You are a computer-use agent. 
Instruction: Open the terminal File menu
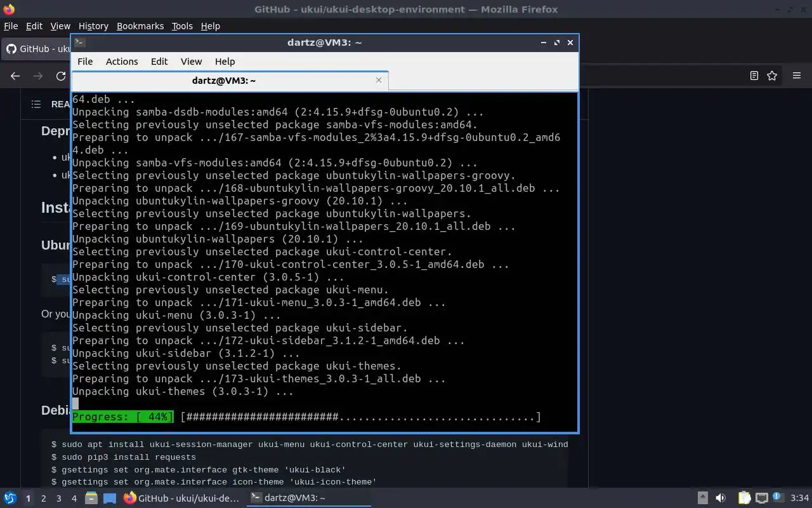(85, 62)
